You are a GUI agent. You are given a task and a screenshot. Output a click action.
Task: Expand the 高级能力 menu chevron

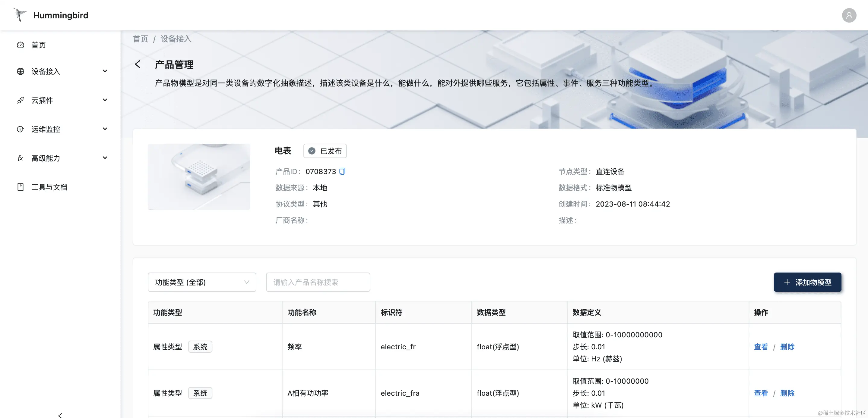click(x=105, y=158)
